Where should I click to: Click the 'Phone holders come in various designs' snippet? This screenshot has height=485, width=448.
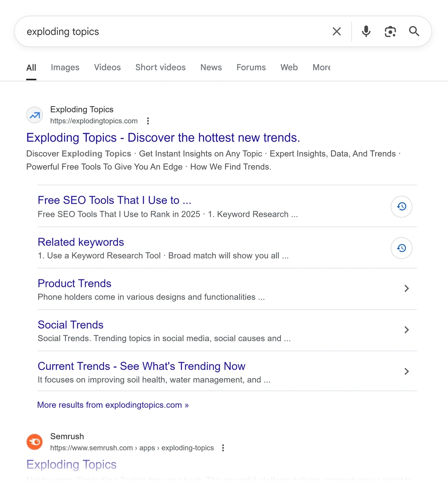coord(151,297)
